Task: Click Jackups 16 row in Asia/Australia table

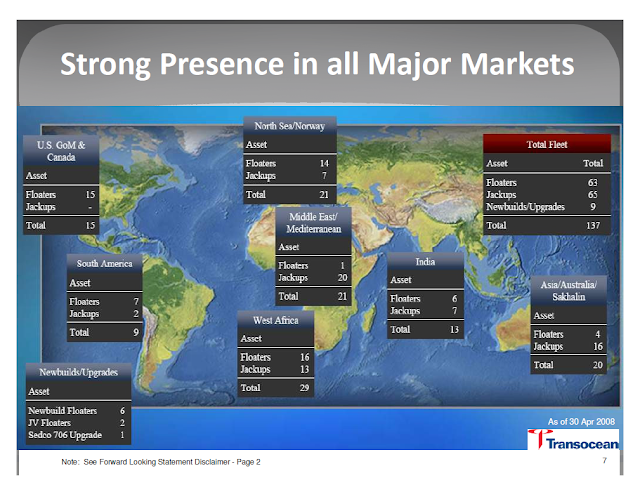Action: [x=569, y=346]
